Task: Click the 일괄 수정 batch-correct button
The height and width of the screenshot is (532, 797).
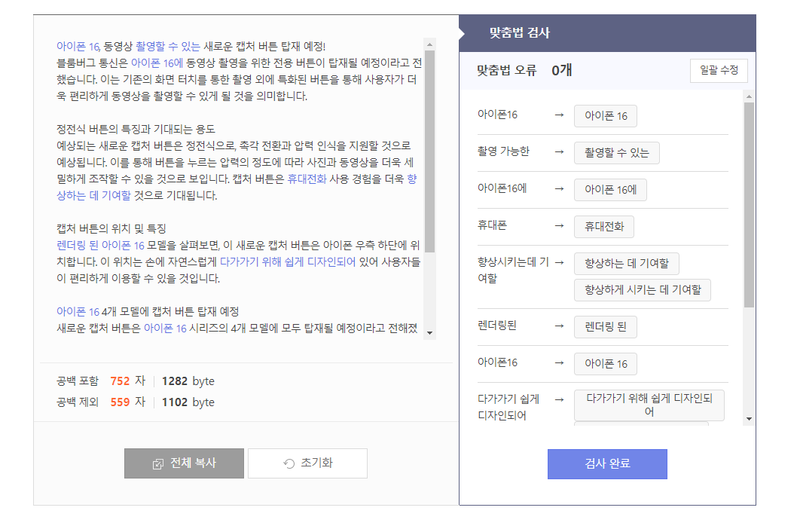Action: tap(719, 71)
